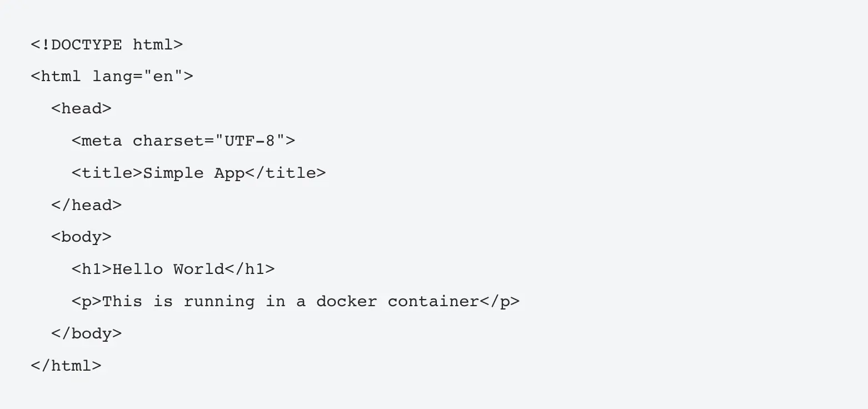Click the "Hello World" heading text
This screenshot has width=868, height=409.
click(168, 270)
